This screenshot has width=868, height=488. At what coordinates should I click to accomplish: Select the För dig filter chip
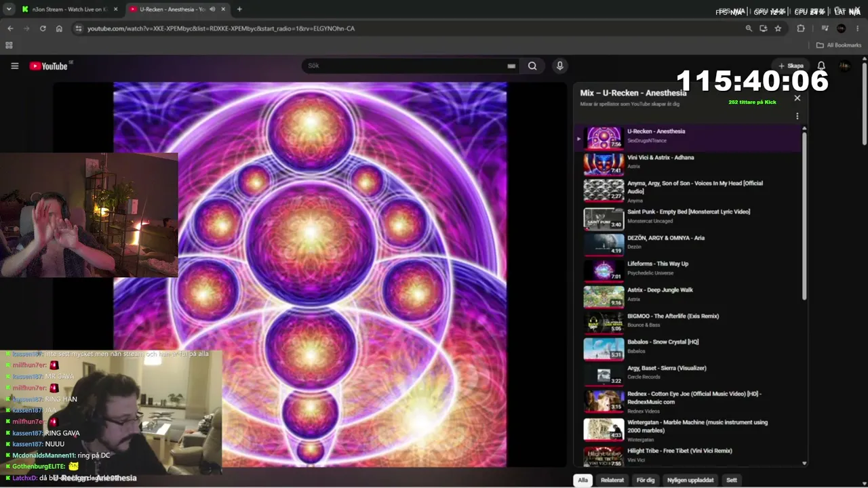click(646, 480)
